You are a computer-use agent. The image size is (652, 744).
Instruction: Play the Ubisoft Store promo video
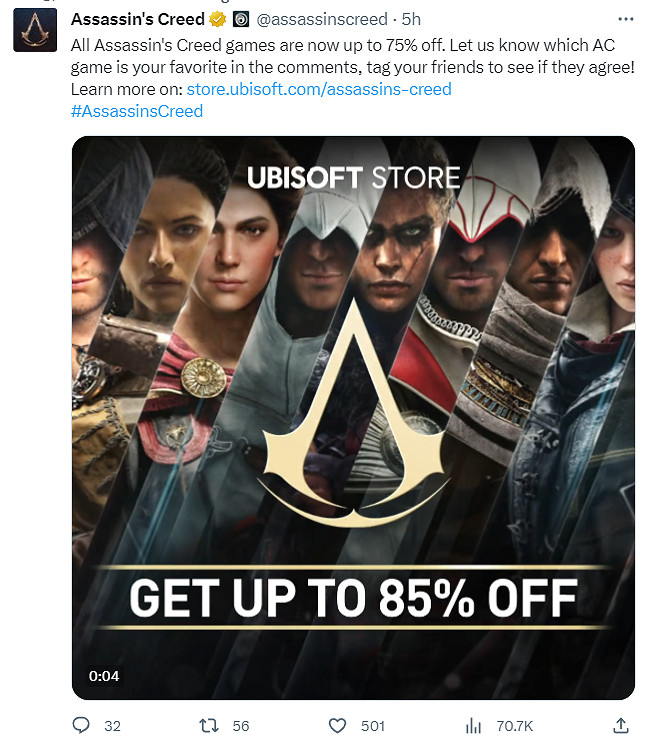(353, 418)
